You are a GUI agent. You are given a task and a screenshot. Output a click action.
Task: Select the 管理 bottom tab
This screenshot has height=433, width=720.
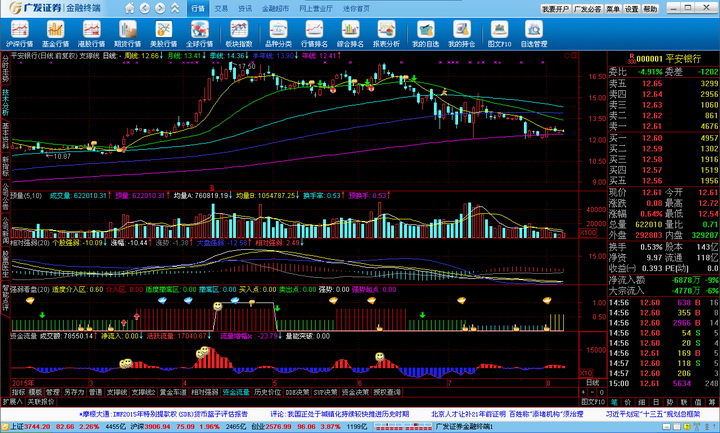tap(52, 392)
